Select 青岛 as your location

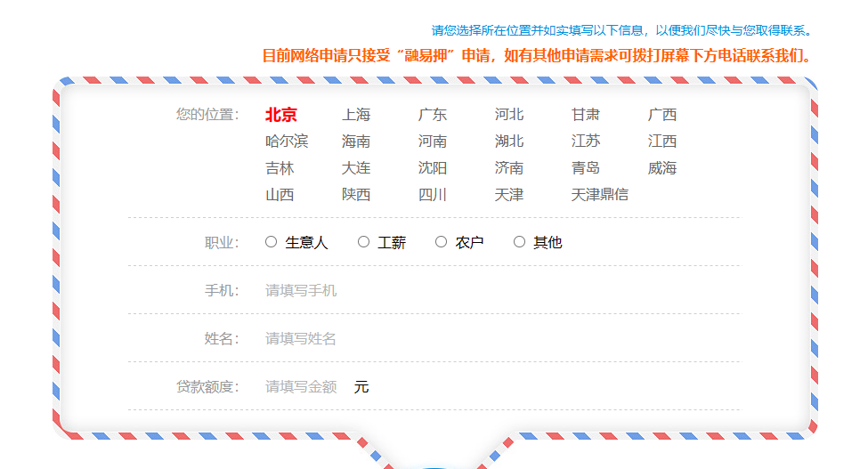pos(586,168)
